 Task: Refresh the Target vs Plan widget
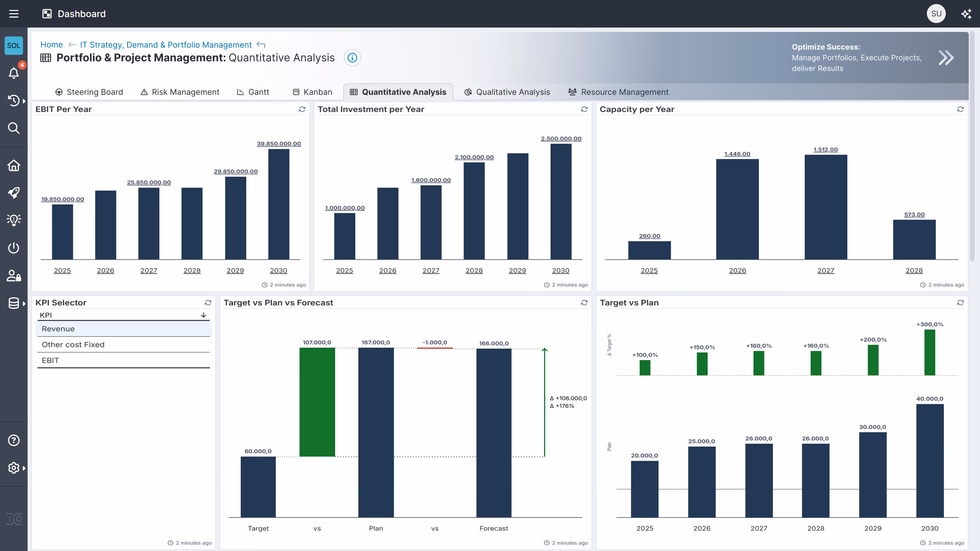[x=961, y=303]
